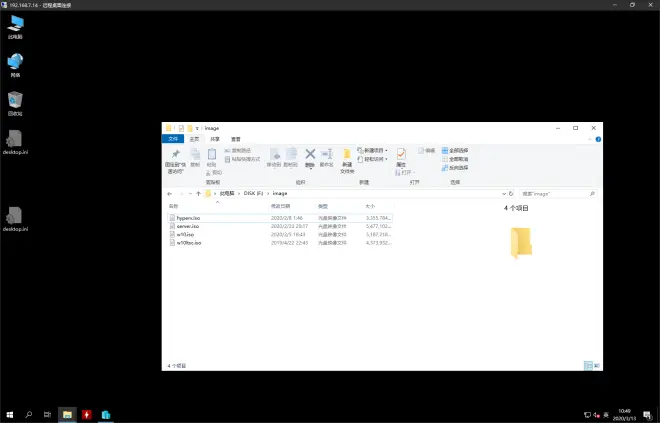Viewport: 660px width, 423px height.
Task: Open recent locations dropdown beside forward arrow
Action: pyautogui.click(x=190, y=194)
